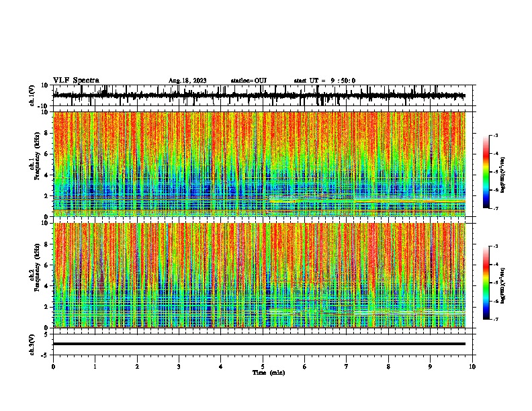Click the "ch.3(V)" axis label

click(x=32, y=345)
